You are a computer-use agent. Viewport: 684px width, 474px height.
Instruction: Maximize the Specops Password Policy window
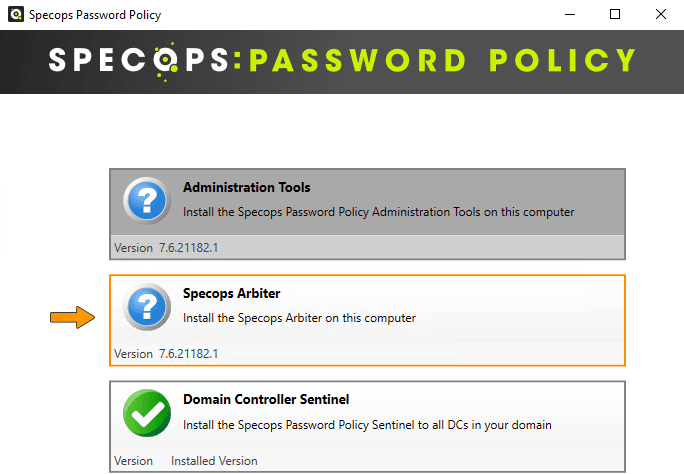point(615,14)
